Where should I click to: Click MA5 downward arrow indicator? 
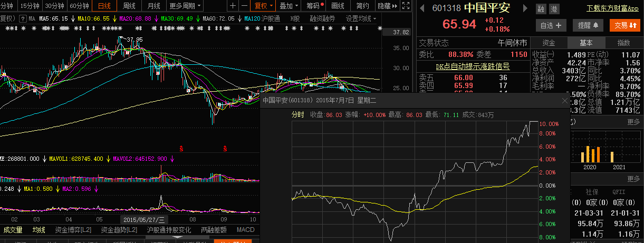coord(72,18)
